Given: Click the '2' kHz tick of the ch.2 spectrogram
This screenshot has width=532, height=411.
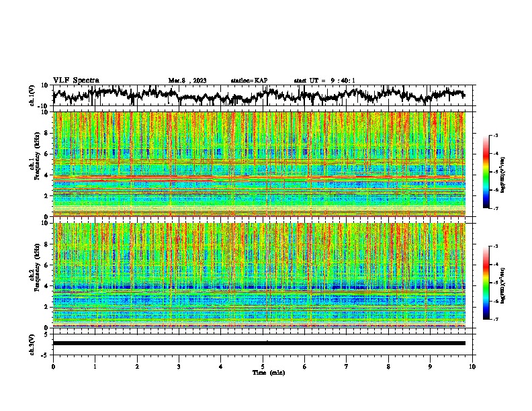Looking at the screenshot, I should click(x=47, y=307).
